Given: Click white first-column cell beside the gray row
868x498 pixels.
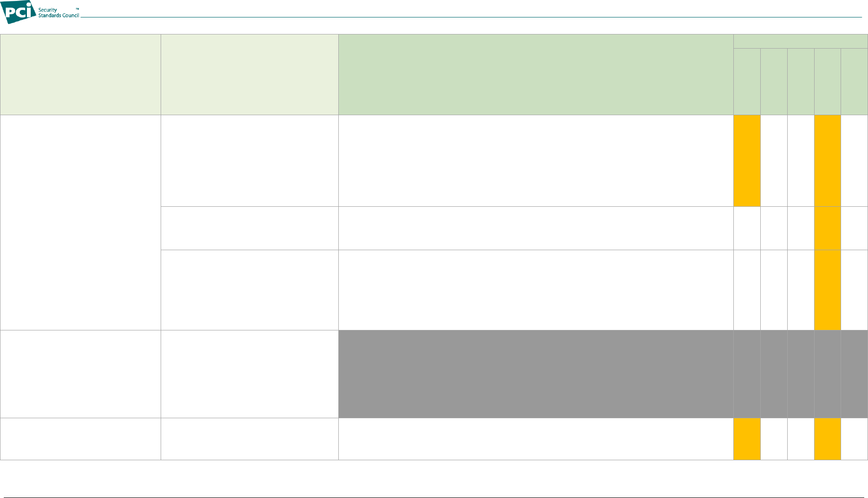Looking at the screenshot, I should 80,374.
